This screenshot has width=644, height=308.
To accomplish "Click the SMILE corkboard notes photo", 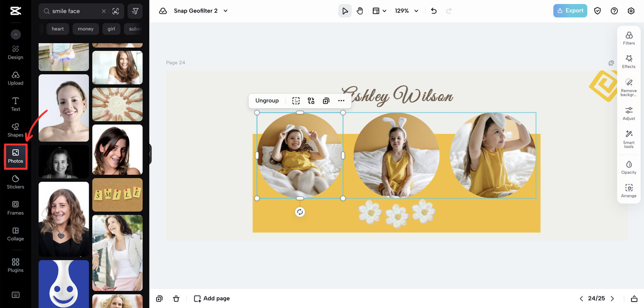I will tap(117, 195).
